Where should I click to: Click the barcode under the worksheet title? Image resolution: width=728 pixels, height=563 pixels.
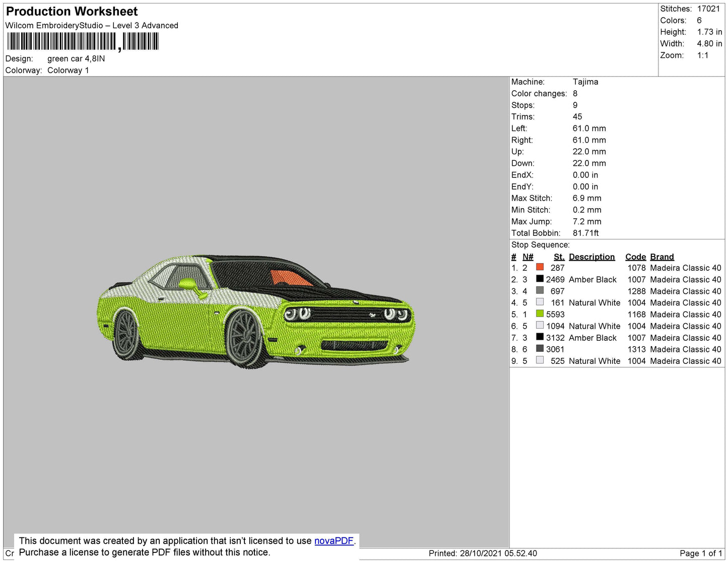pyautogui.click(x=83, y=41)
